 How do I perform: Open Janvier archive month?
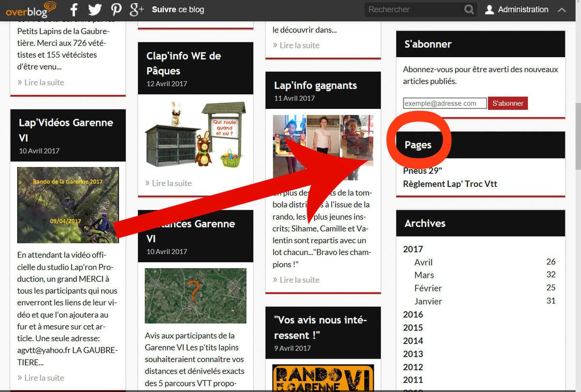(x=428, y=301)
